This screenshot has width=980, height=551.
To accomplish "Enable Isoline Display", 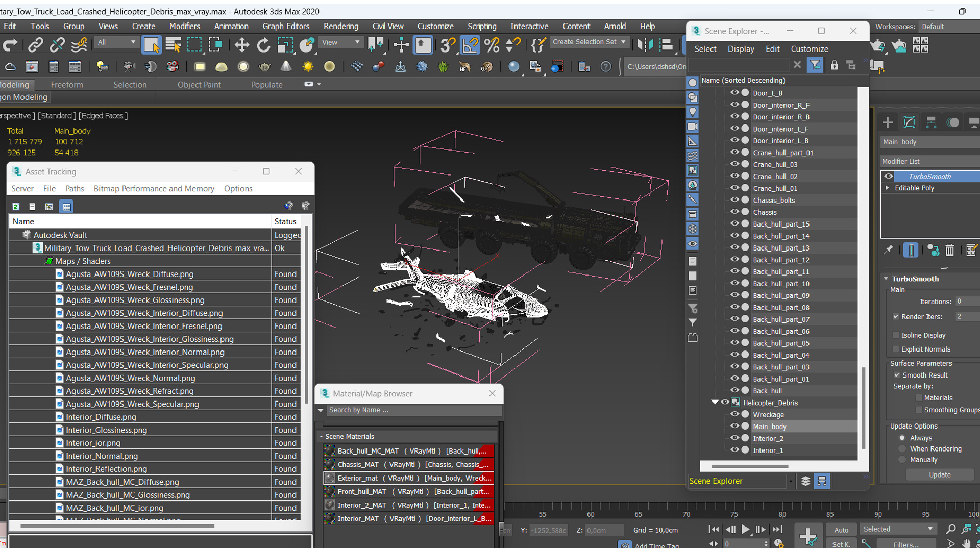I will [x=896, y=335].
